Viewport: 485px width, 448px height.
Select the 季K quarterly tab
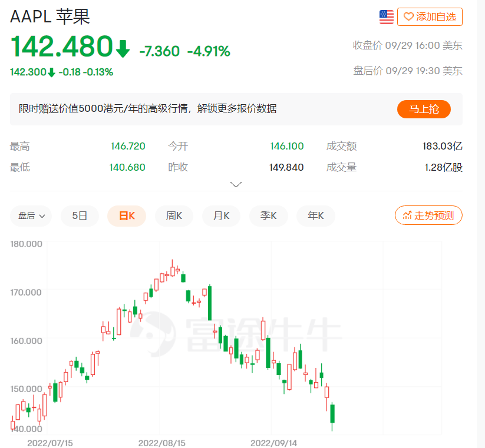[x=268, y=215]
